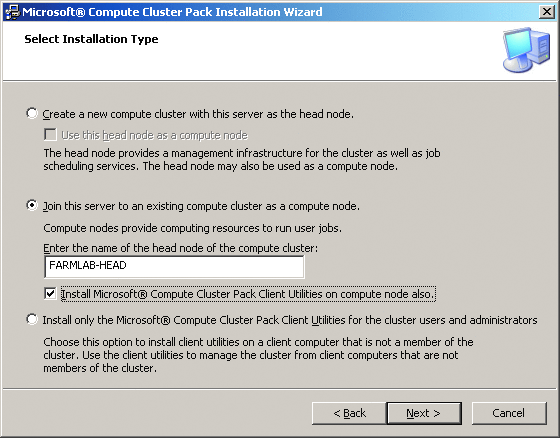Cancel the installation wizard
560x438 pixels.
509,413
